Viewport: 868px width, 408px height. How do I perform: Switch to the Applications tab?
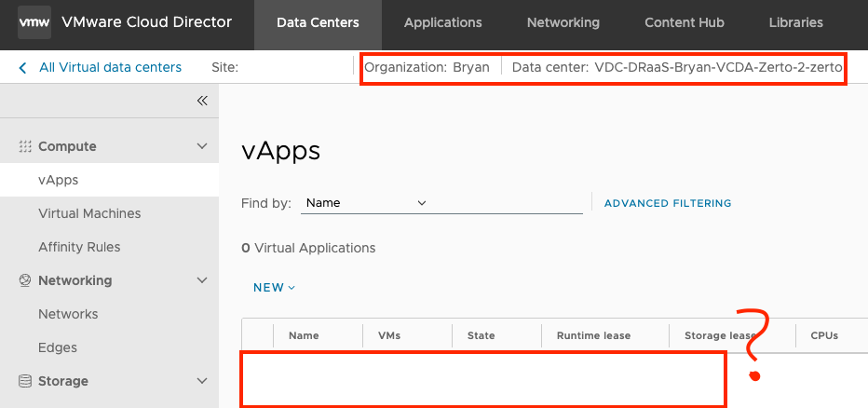point(443,22)
